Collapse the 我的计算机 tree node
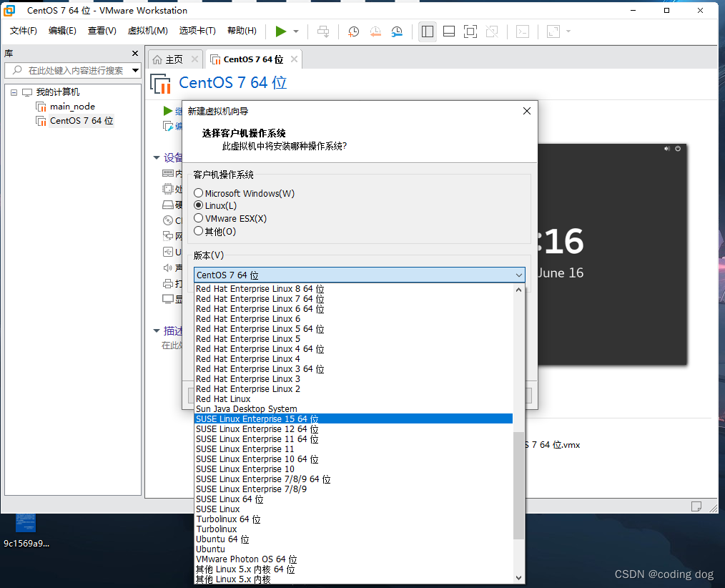The width and height of the screenshot is (725, 588). click(14, 92)
